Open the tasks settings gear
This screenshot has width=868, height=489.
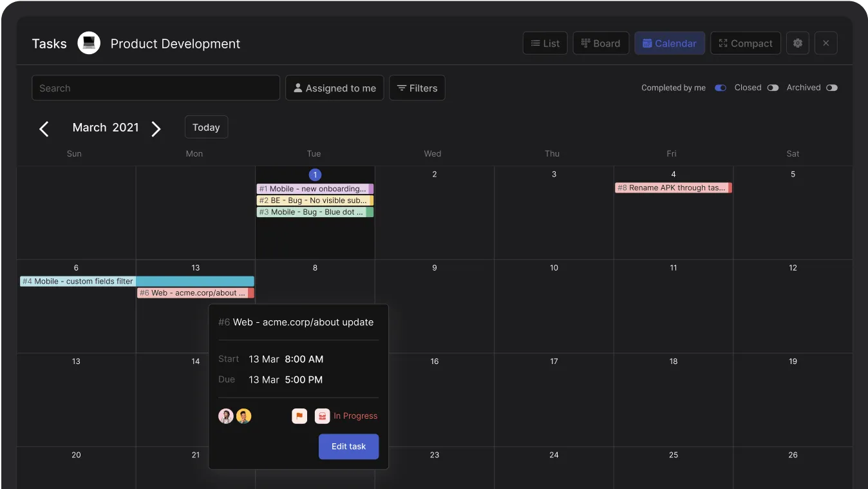tap(797, 43)
